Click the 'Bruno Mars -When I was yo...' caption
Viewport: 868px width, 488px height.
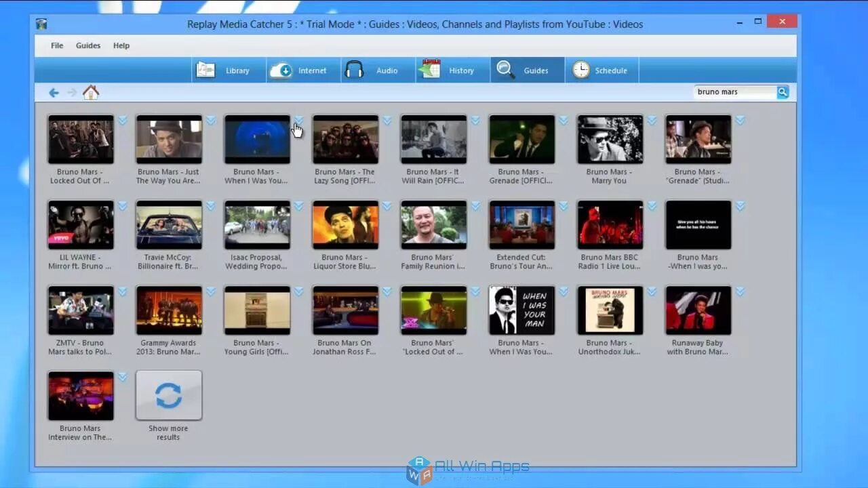tap(698, 262)
